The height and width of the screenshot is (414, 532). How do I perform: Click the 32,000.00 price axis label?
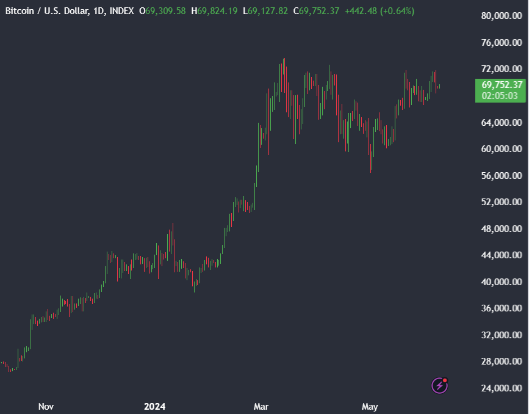point(501,335)
